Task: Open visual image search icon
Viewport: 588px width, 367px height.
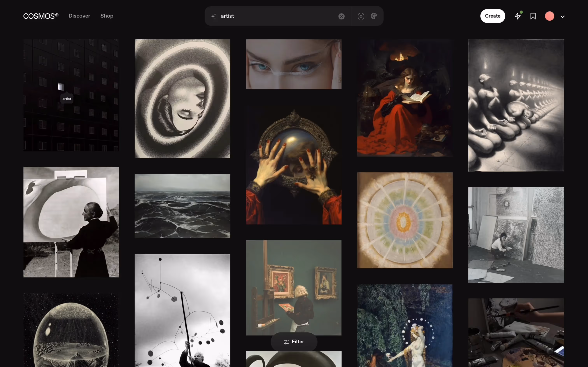Action: tap(361, 16)
